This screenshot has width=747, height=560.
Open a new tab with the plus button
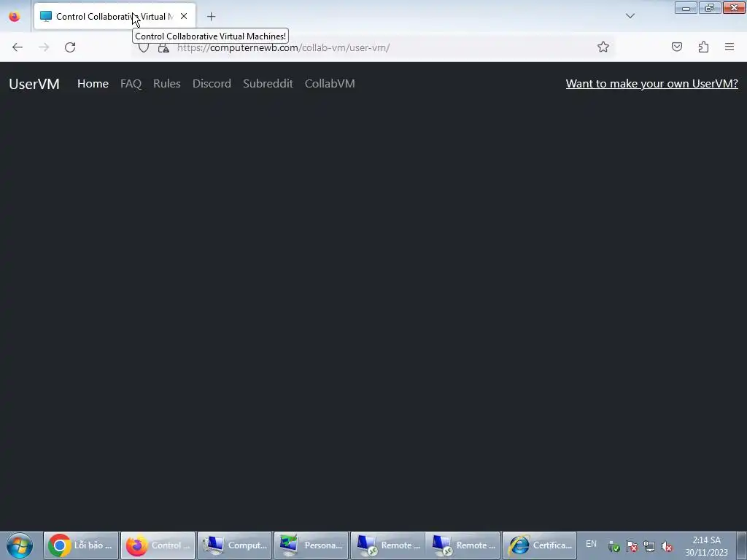[x=211, y=17]
